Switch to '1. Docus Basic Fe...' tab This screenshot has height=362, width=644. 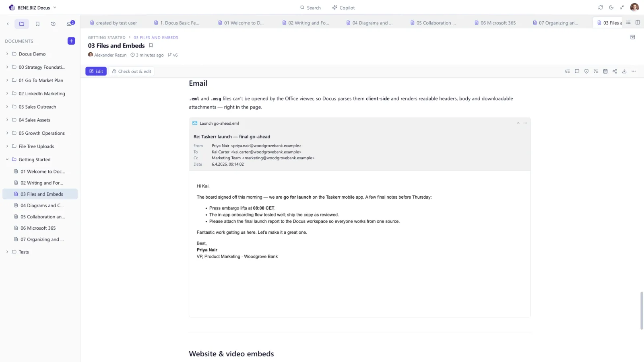pos(177,23)
